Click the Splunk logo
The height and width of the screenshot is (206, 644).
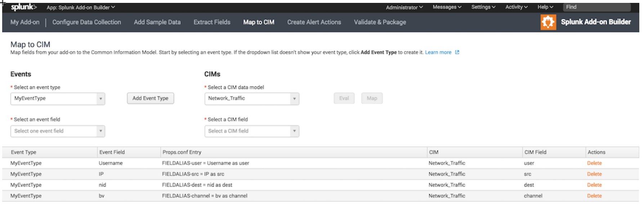click(x=24, y=7)
